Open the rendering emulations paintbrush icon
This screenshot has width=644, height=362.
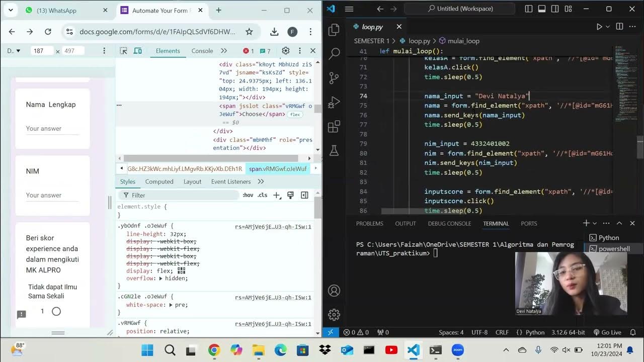coord(290,195)
